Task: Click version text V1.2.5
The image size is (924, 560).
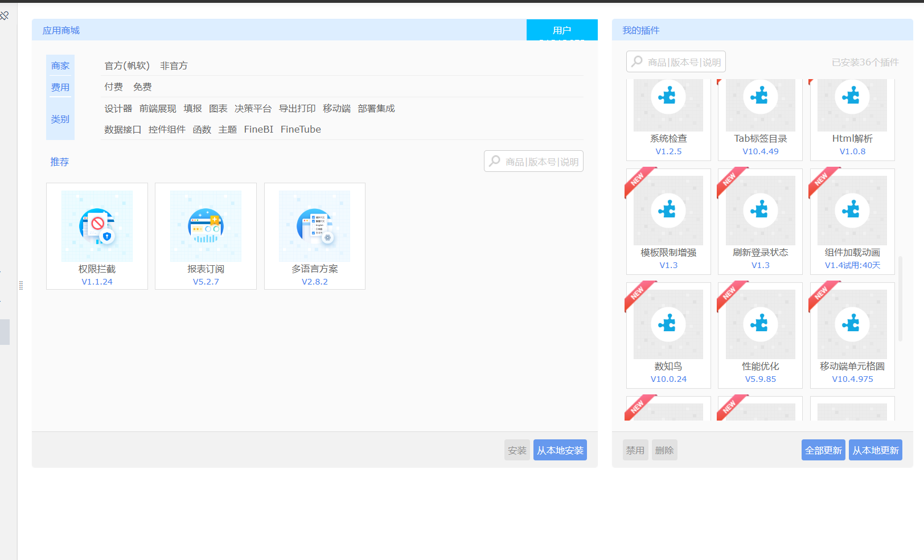Action: [x=668, y=151]
